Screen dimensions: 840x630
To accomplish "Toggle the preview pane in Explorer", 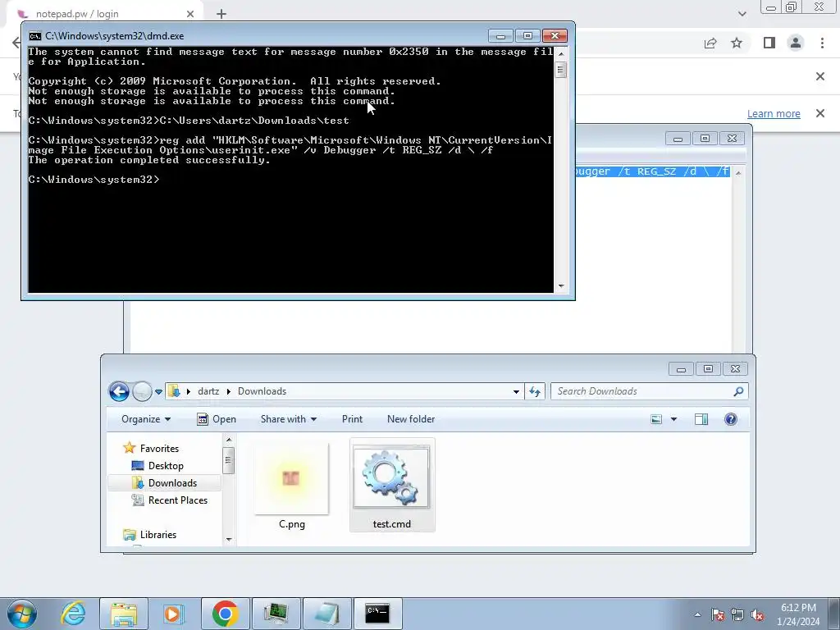I will point(701,419).
